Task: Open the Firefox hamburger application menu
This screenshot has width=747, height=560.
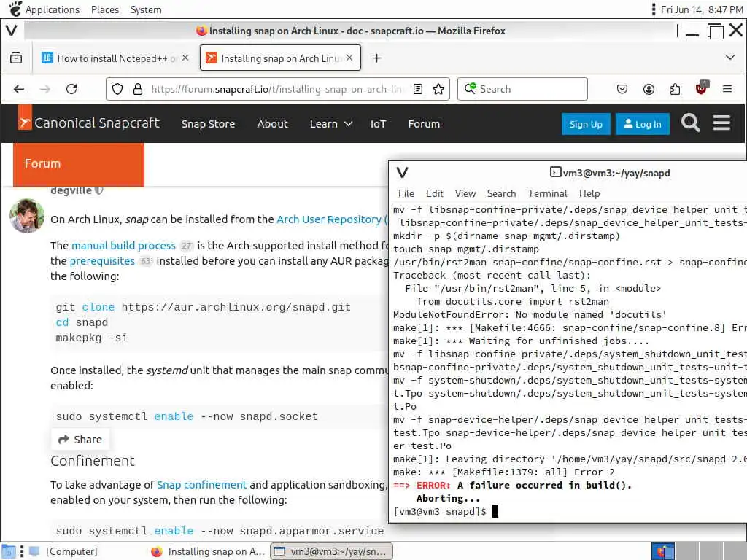Action: [727, 89]
